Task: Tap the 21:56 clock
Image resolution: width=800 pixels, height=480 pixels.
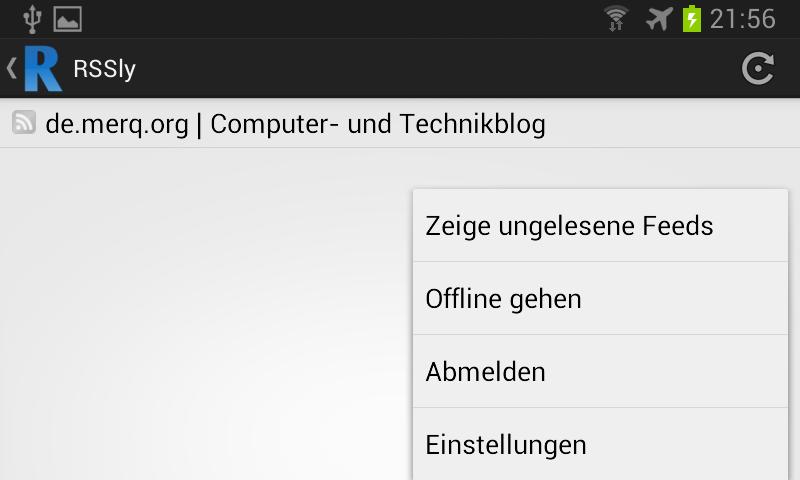Action: point(743,18)
